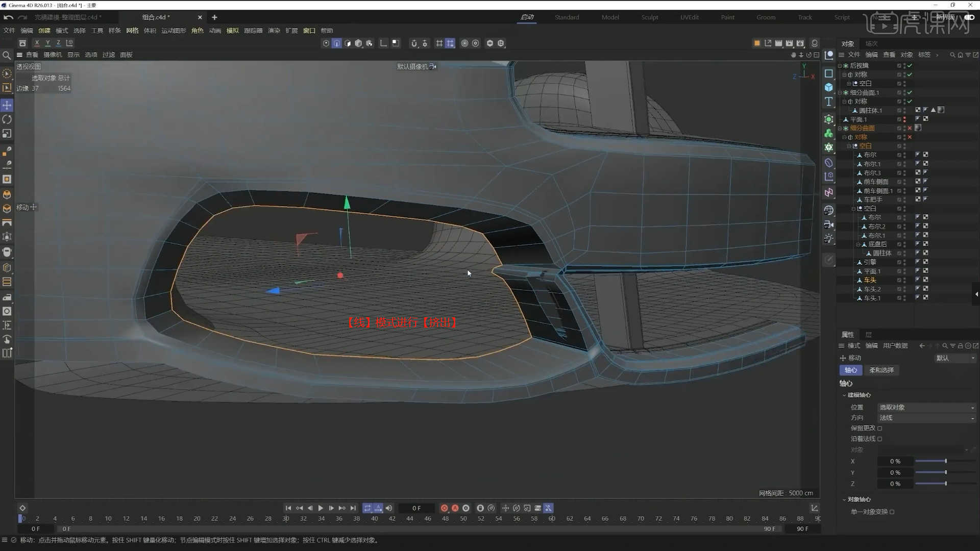Toggle the loop playback icon in timeline
The height and width of the screenshot is (551, 980).
(x=367, y=508)
